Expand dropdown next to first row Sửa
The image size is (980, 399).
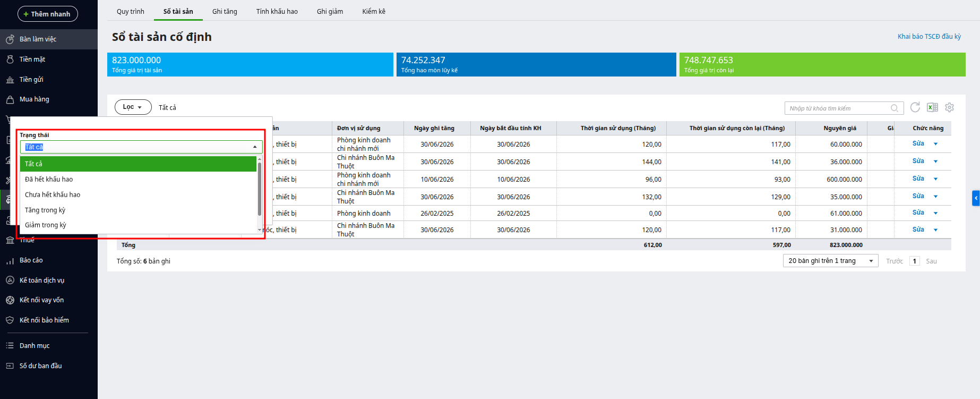(x=935, y=144)
